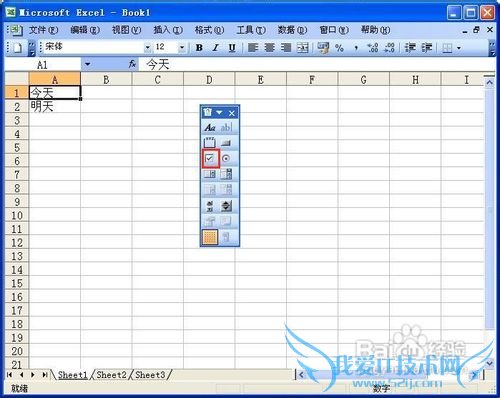Click the Edit Code icon in Forms toolbar

(x=226, y=221)
